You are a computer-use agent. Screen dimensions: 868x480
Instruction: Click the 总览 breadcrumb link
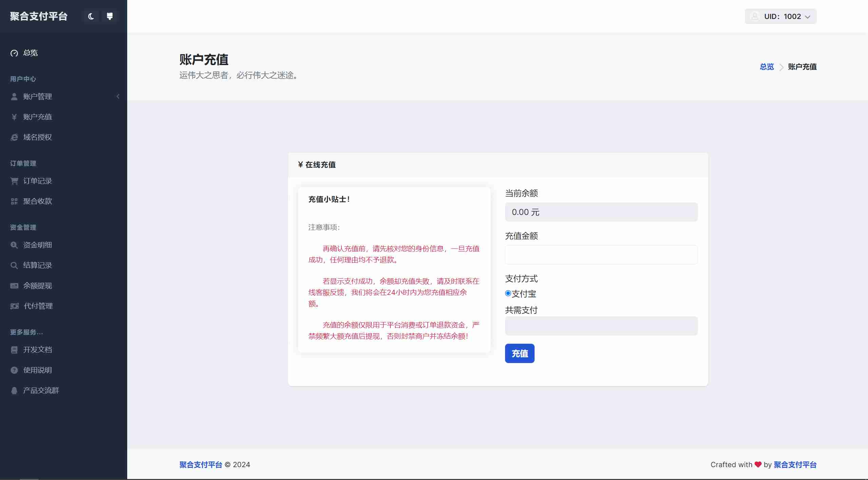tap(767, 67)
